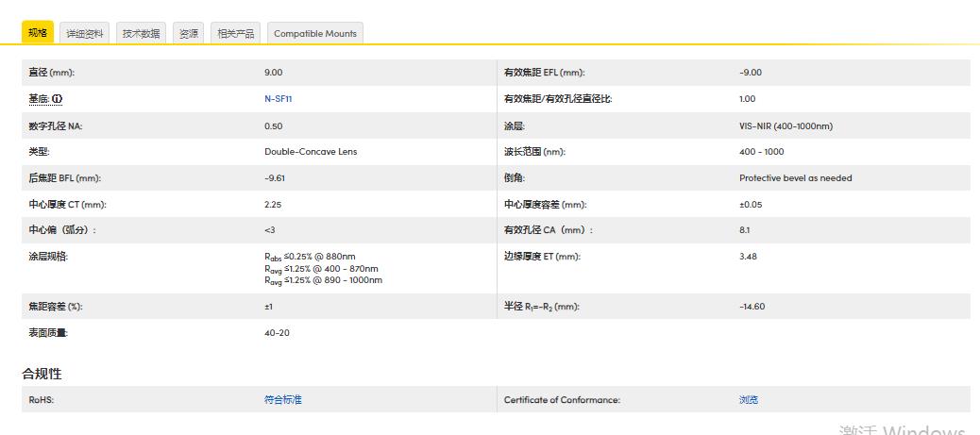Click the 数字孔径 NA label
The width and height of the screenshot is (980, 435).
[55, 125]
